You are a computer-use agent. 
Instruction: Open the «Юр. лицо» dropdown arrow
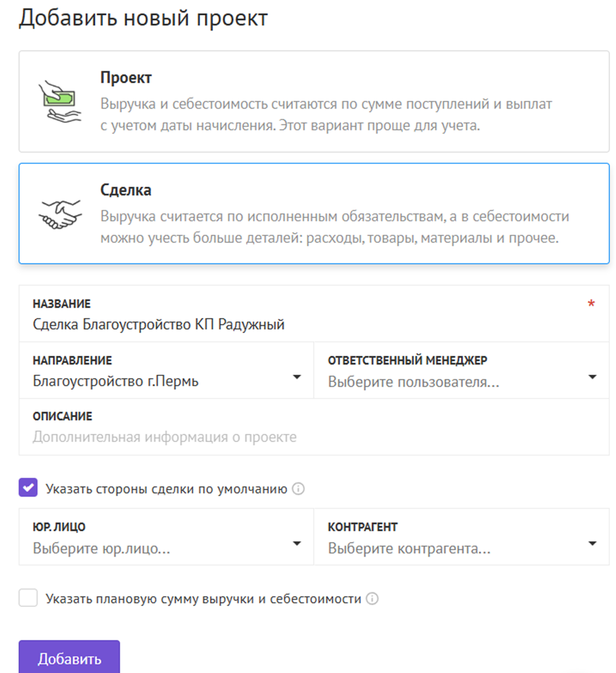(x=297, y=543)
